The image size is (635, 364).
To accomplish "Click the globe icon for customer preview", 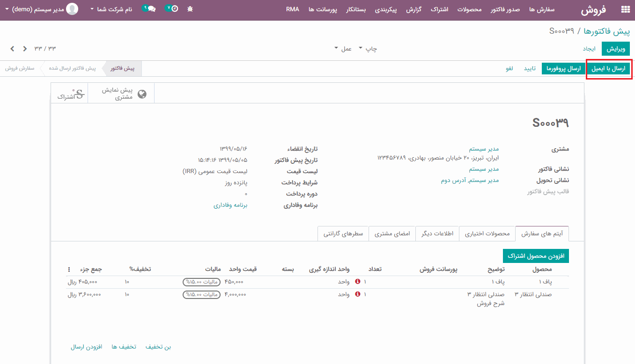I will (142, 94).
